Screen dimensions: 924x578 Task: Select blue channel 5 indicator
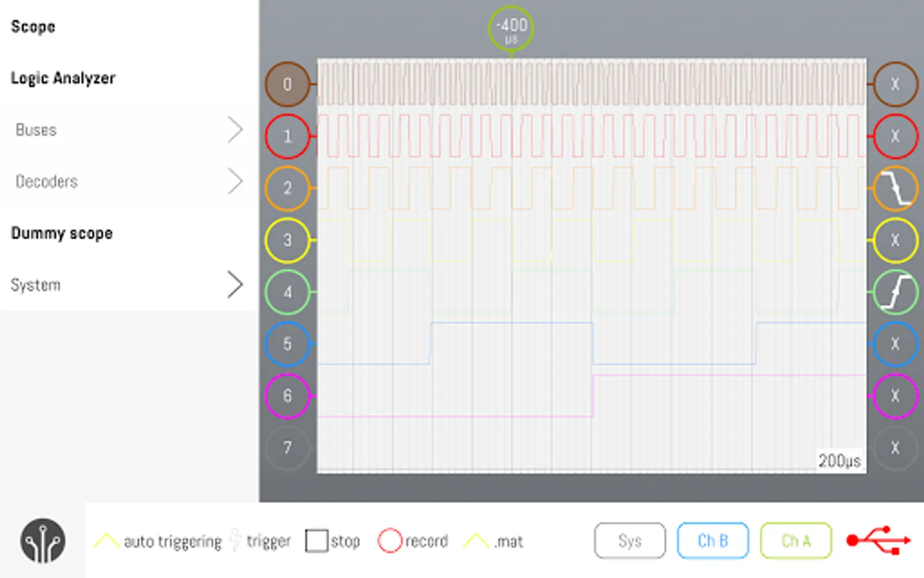click(287, 344)
